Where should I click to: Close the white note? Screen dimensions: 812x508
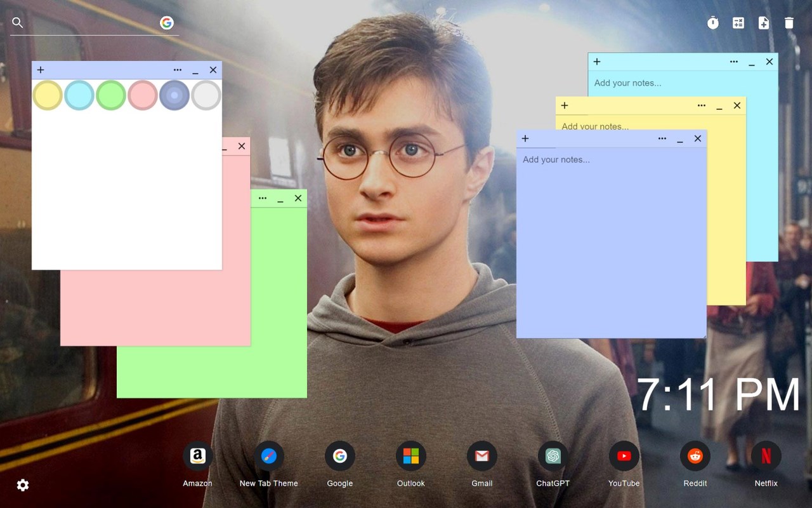click(213, 70)
